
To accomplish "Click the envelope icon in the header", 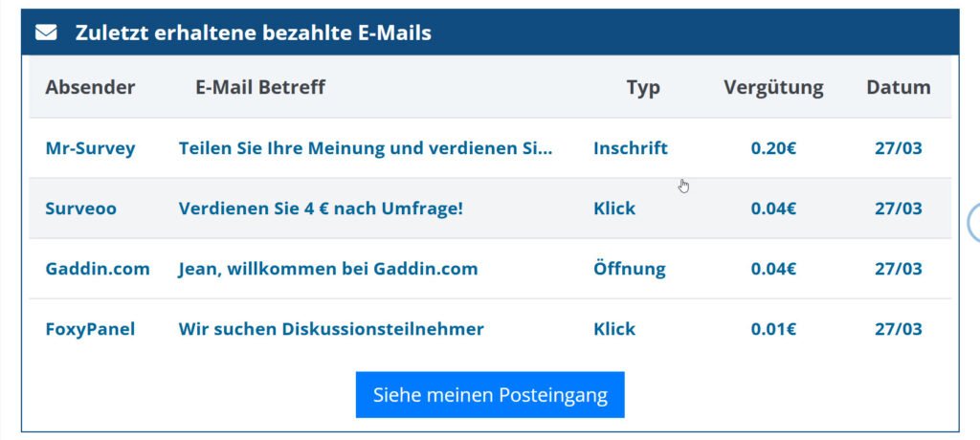I will point(46,33).
